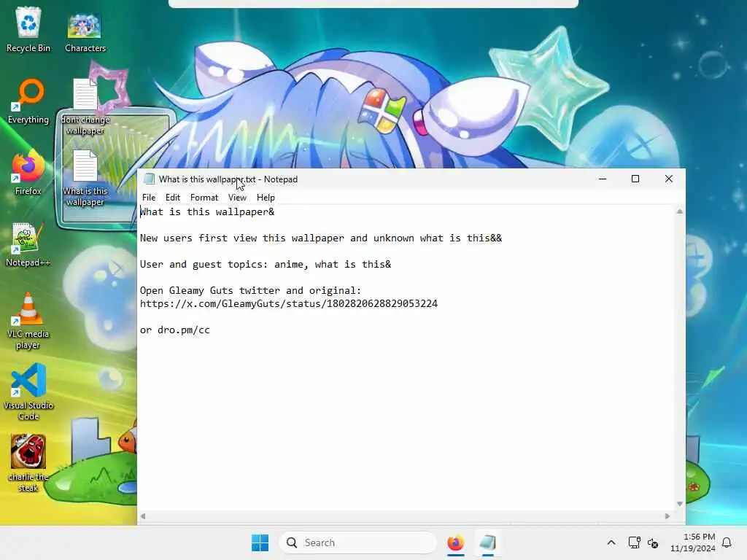The height and width of the screenshot is (560, 747).
Task: Select the 'dont change wallpaper' text file
Action: coord(85,106)
